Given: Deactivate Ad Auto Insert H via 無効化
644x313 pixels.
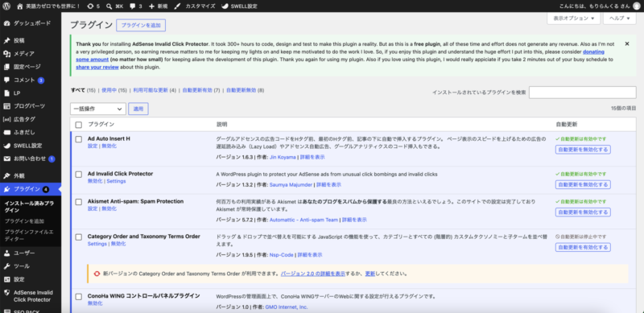Looking at the screenshot, I should point(109,146).
